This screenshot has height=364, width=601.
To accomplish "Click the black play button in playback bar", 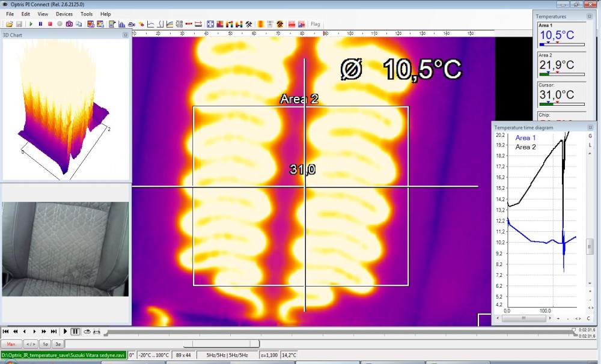I will point(65,332).
